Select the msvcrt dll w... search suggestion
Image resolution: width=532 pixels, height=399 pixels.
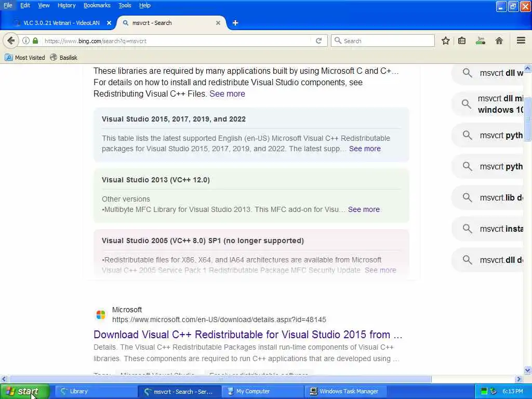[x=487, y=73]
